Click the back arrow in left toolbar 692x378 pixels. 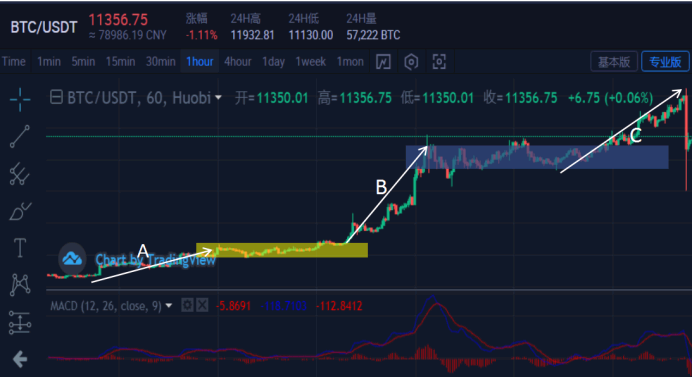(20, 359)
